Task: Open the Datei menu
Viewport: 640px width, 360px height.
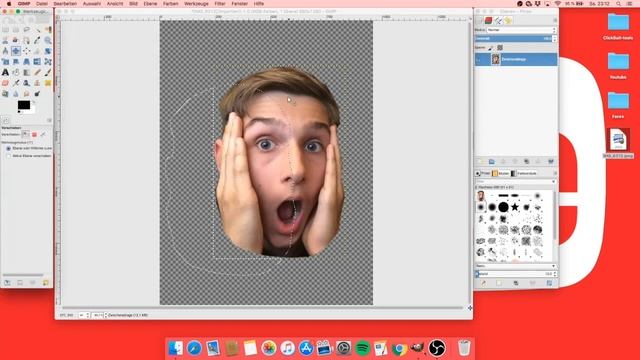Action: tap(42, 4)
